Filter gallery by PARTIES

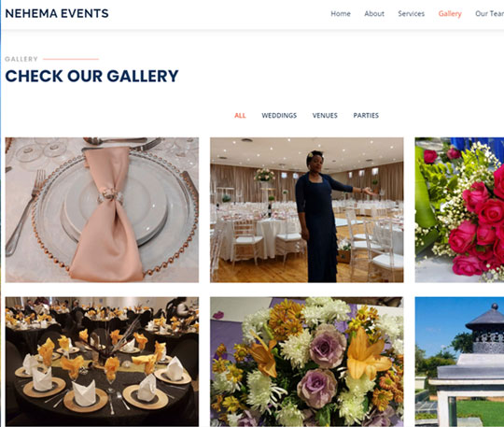click(366, 116)
